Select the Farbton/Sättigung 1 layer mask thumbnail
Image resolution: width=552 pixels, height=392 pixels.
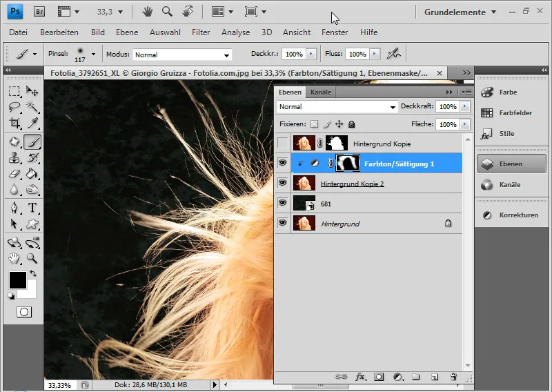pos(348,163)
